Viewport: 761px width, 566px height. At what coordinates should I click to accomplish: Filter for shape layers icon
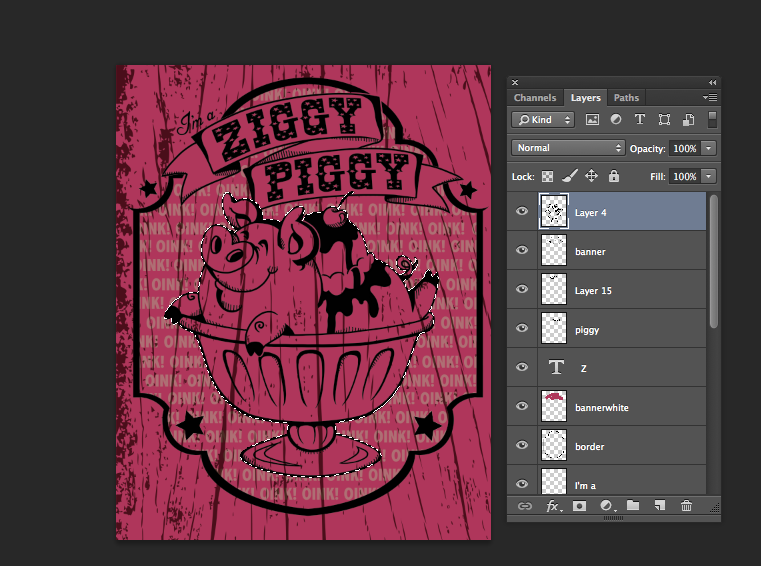click(664, 119)
